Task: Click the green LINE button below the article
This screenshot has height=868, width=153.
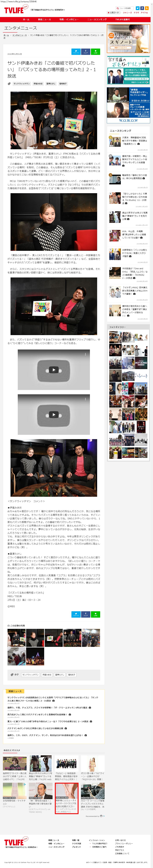Action: [95, 615]
